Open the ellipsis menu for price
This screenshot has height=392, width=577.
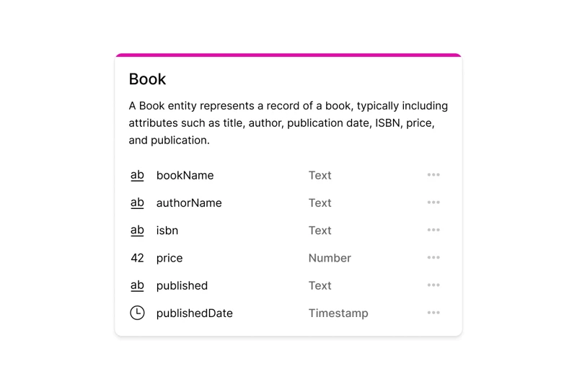[433, 258]
